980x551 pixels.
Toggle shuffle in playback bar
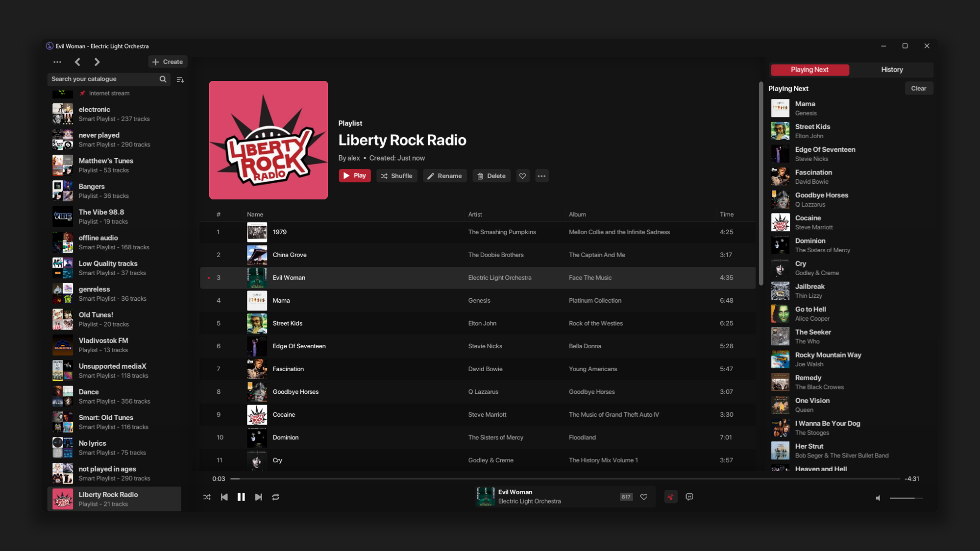click(x=207, y=497)
